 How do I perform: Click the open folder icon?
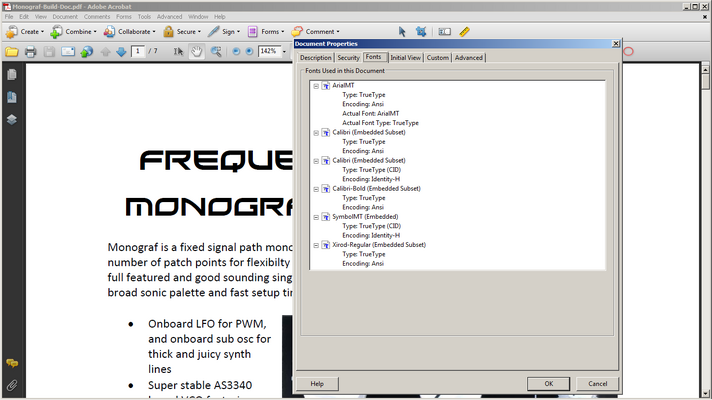tap(12, 51)
